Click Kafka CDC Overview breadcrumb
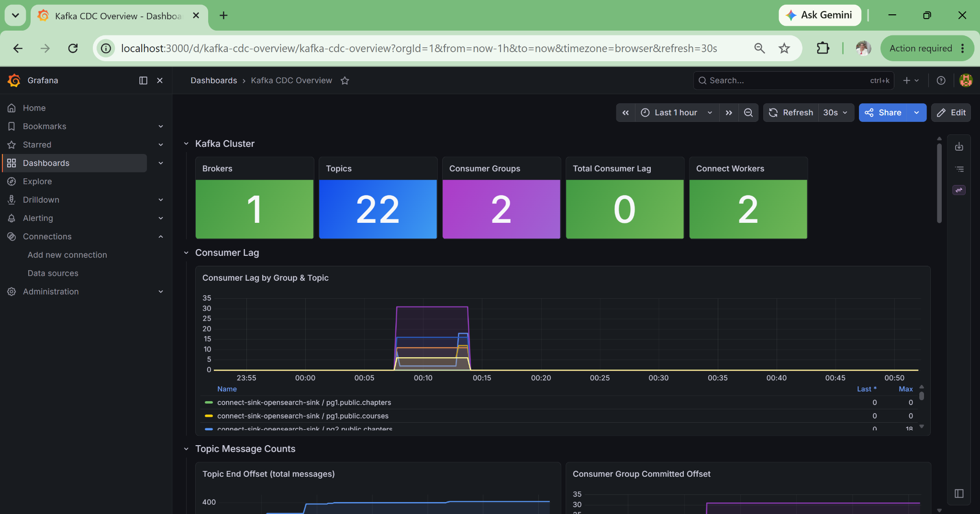Image resolution: width=980 pixels, height=514 pixels. click(x=291, y=80)
